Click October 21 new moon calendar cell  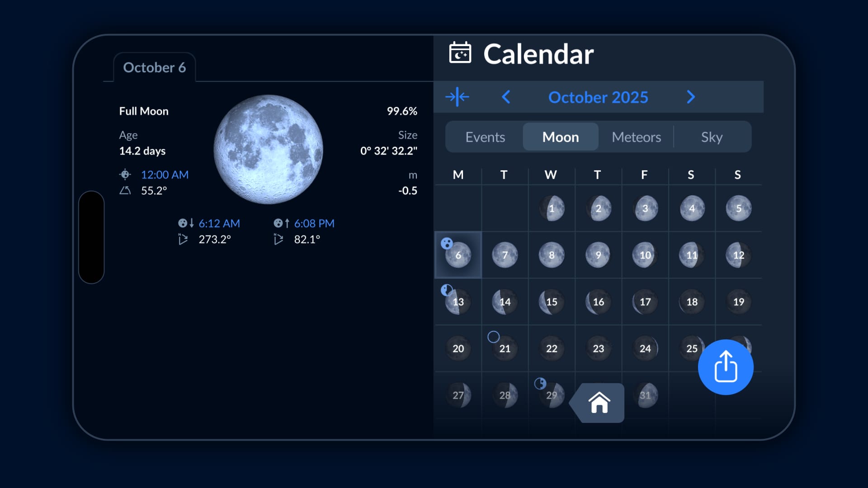[505, 348]
